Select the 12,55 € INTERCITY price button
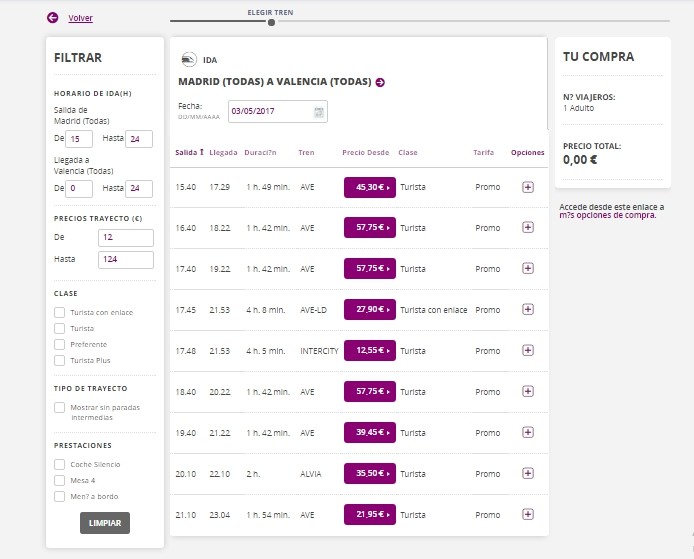This screenshot has height=559, width=694. coord(369,351)
